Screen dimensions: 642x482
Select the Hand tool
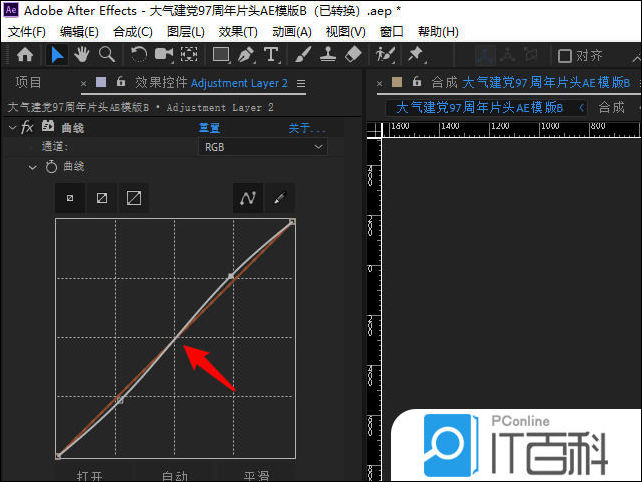pos(81,54)
